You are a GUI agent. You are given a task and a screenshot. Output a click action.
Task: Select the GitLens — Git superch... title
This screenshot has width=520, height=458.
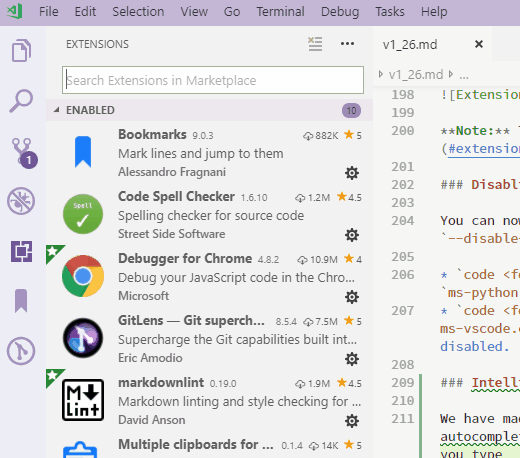coord(191,320)
